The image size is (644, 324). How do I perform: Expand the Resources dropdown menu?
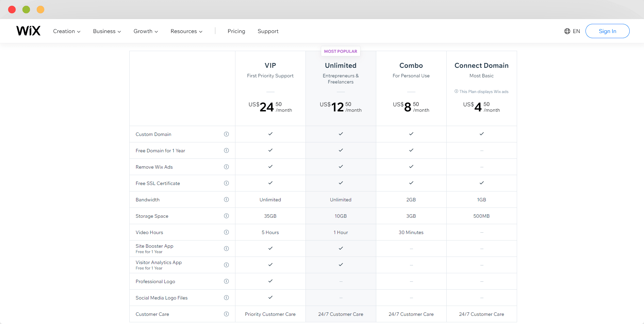[x=186, y=31]
